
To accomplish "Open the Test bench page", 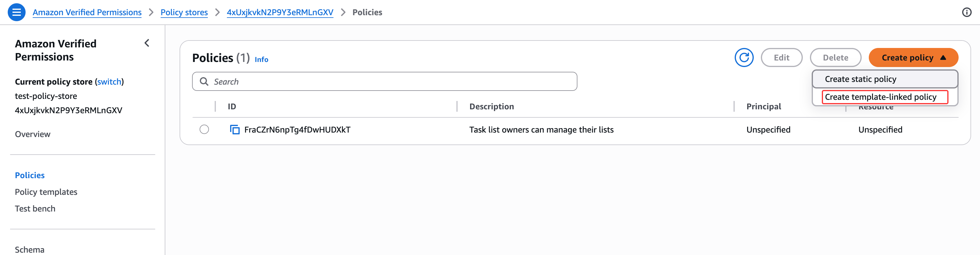I will click(35, 209).
